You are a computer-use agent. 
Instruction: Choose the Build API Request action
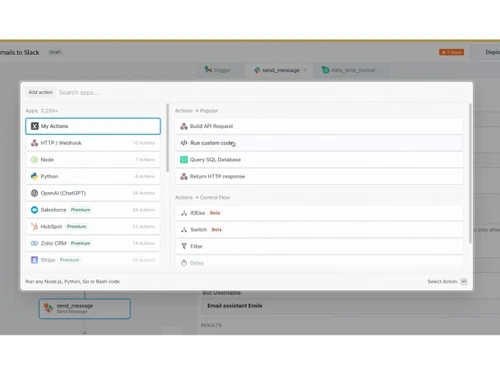319,126
